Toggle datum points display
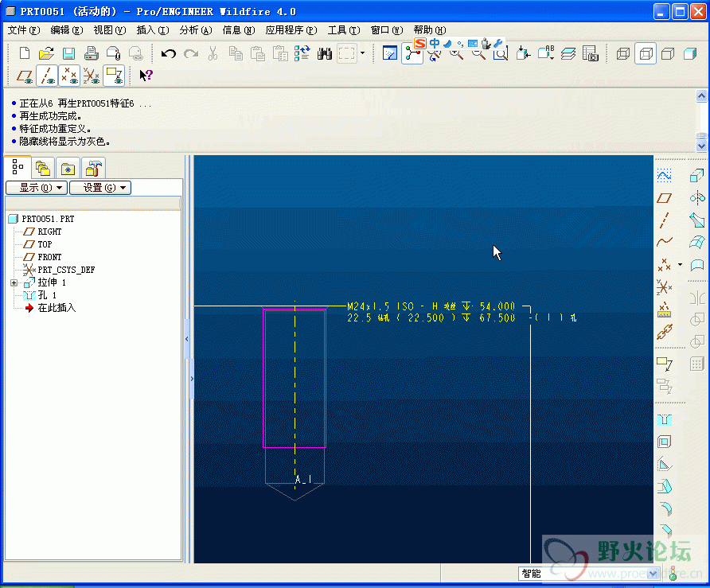710x588 pixels. click(x=68, y=76)
